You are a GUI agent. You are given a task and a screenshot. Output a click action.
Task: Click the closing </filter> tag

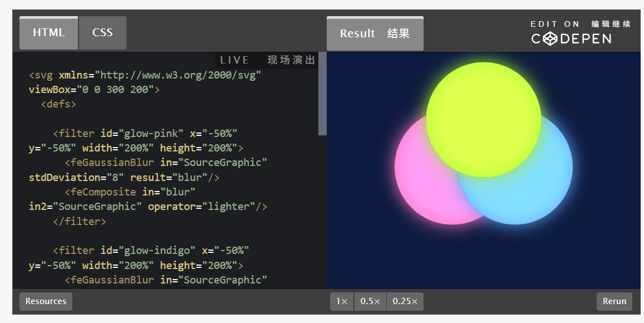(x=79, y=221)
